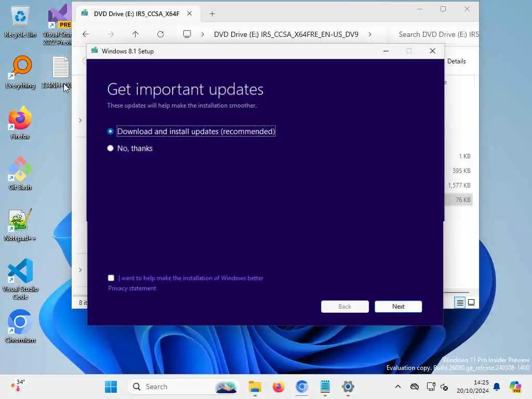Click the taskbar Search box
This screenshot has width=532, height=399.
tap(183, 387)
